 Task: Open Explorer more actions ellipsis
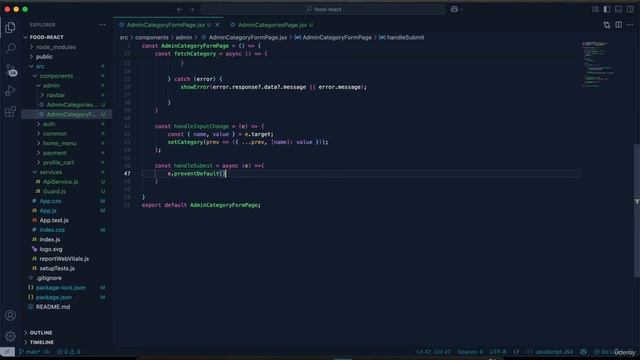pyautogui.click(x=102, y=25)
